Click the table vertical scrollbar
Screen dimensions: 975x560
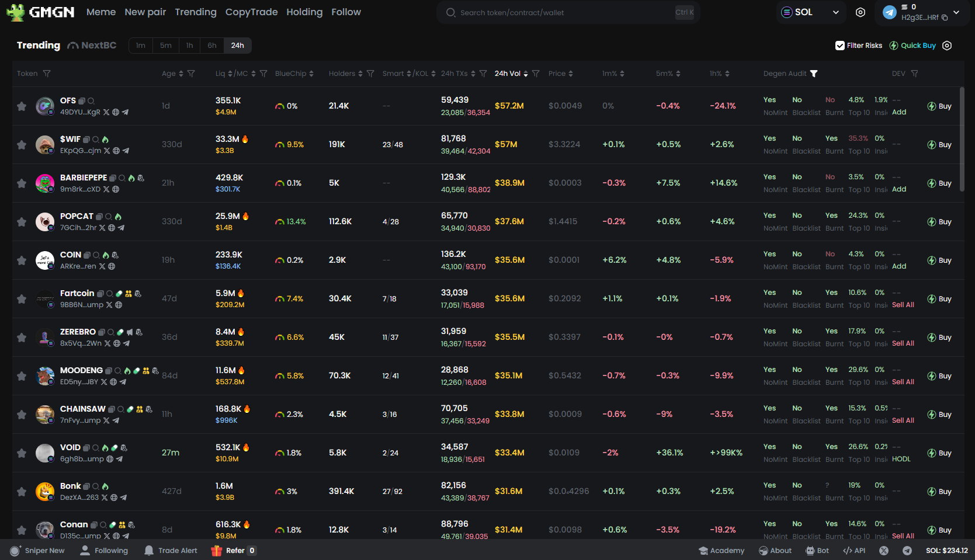tap(962, 139)
